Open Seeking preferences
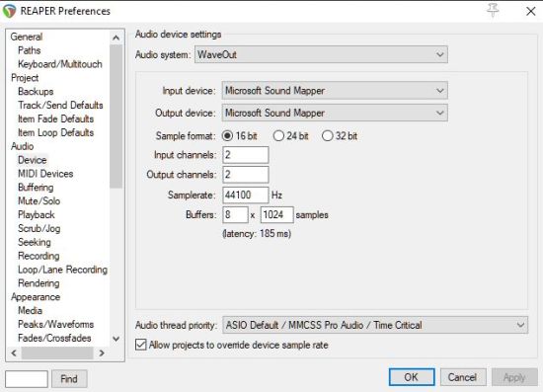This screenshot has width=543, height=392. (x=35, y=242)
